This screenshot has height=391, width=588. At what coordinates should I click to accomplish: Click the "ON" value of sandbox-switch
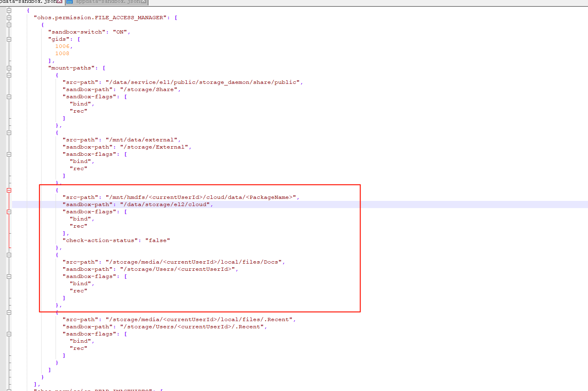pyautogui.click(x=120, y=32)
